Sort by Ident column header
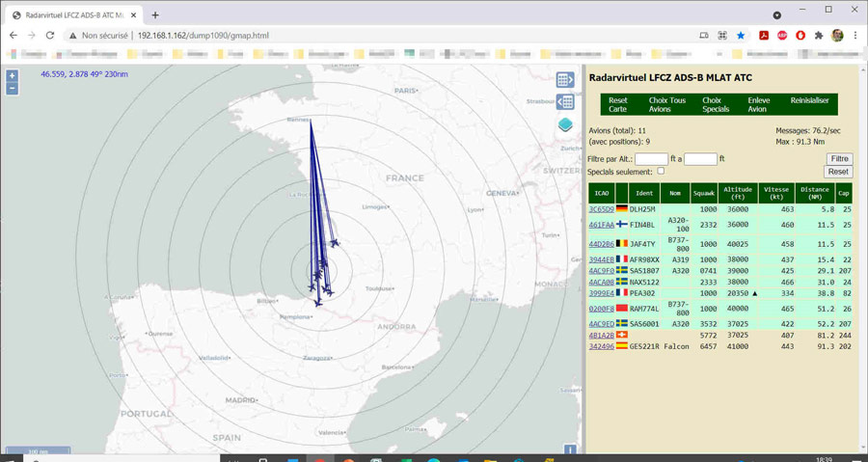Viewport: 868px width, 462px height. click(644, 193)
